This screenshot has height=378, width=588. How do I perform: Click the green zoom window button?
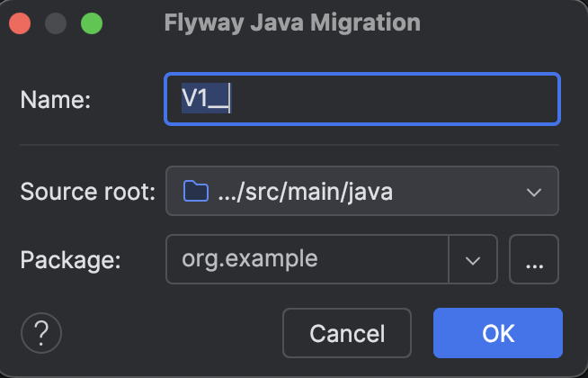click(x=91, y=22)
